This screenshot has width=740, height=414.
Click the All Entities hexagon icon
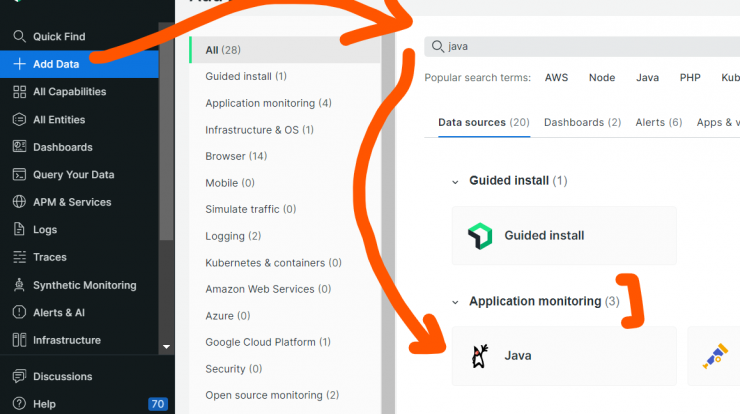[x=19, y=119]
